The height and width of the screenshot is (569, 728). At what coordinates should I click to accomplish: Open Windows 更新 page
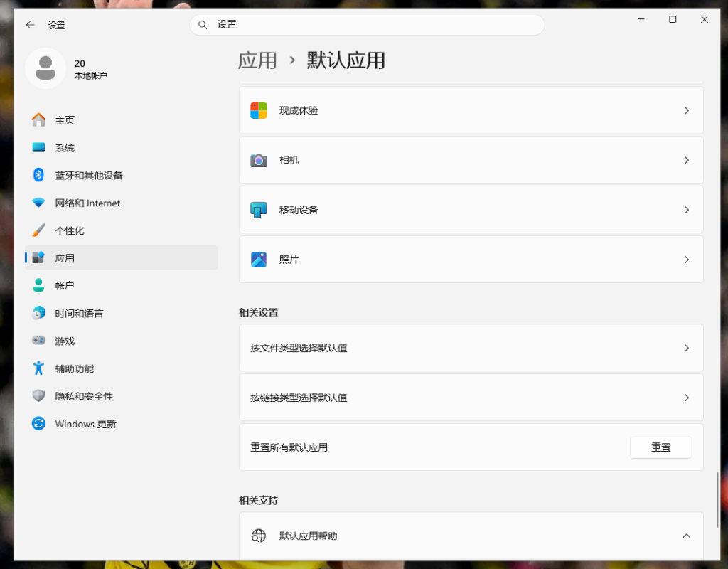tap(121, 424)
